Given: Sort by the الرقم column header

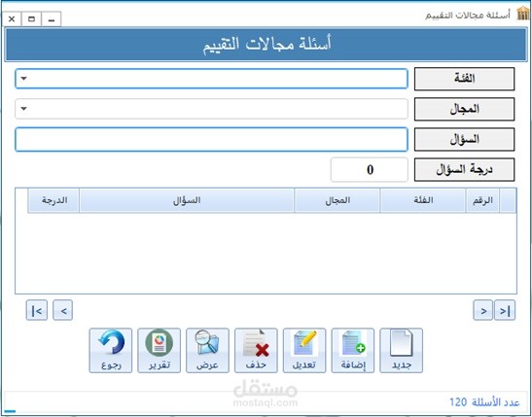Looking at the screenshot, I should pos(482,200).
